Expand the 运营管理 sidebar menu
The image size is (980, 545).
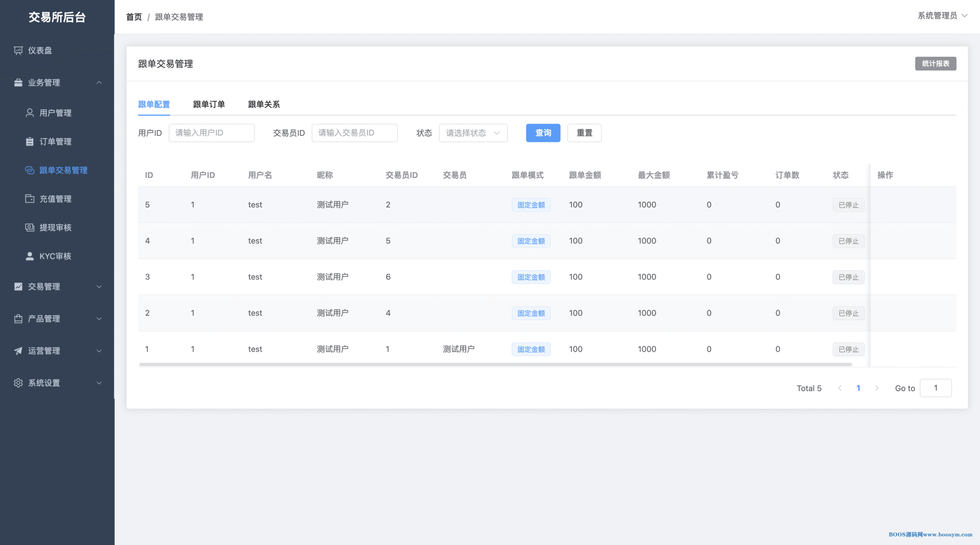pos(99,351)
